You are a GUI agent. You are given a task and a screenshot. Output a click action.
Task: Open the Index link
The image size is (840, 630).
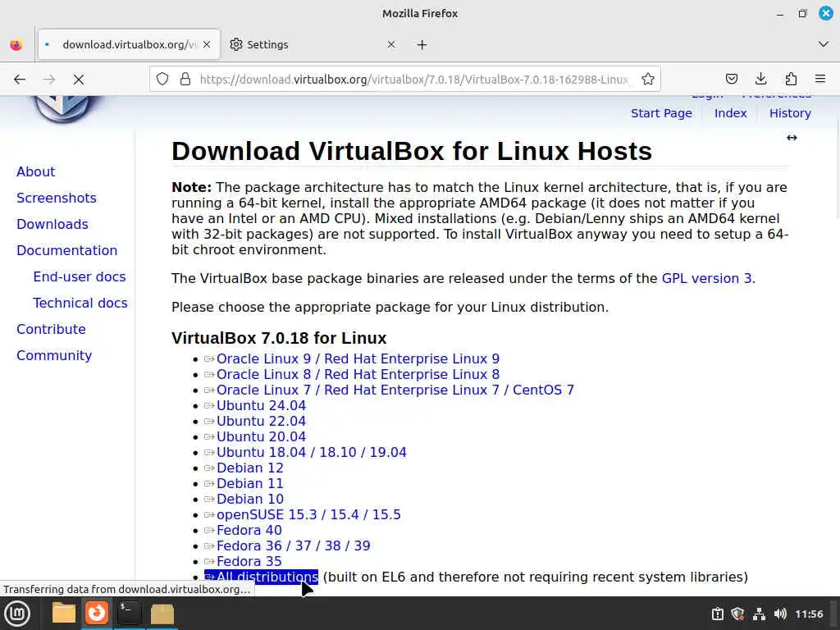(731, 113)
